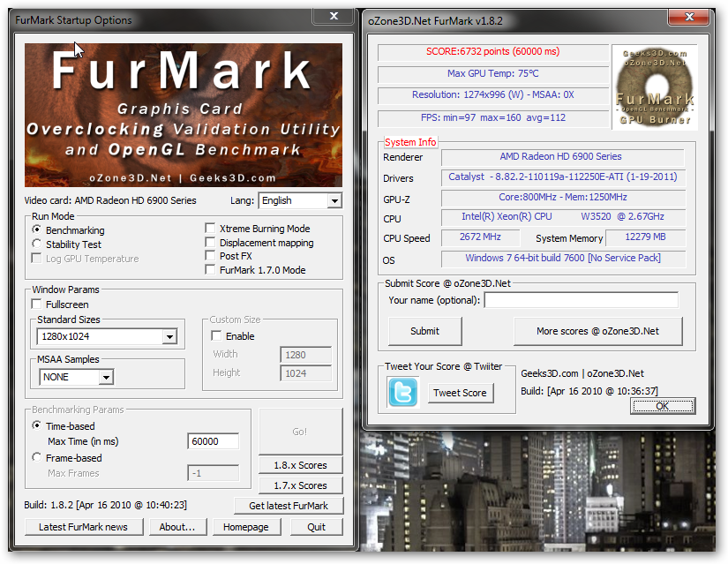Close the FurMark Startup Options window
Image resolution: width=728 pixels, height=564 pixels.
pos(334,16)
